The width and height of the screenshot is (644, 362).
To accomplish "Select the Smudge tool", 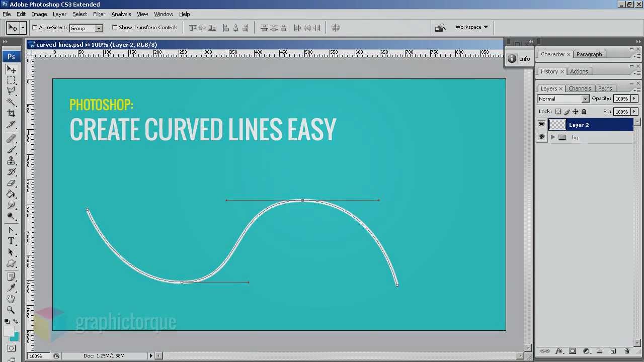I will tap(11, 205).
